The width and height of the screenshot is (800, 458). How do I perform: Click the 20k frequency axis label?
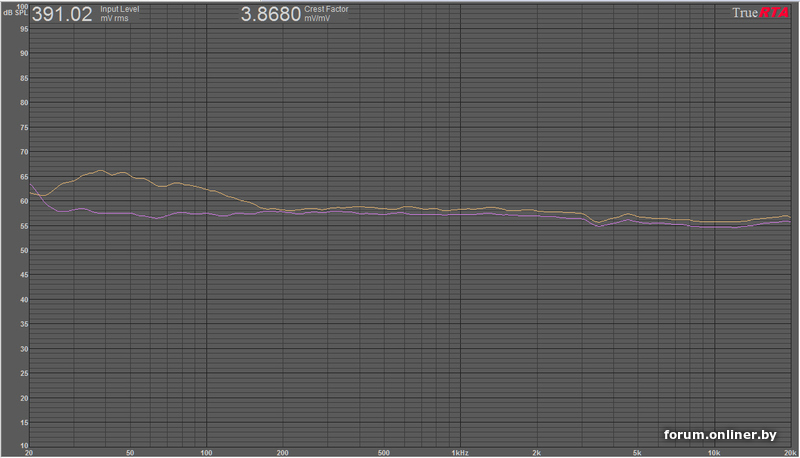[790, 453]
